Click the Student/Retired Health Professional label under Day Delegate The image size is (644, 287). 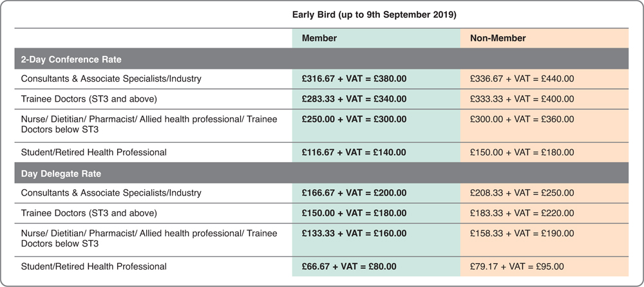tap(94, 266)
